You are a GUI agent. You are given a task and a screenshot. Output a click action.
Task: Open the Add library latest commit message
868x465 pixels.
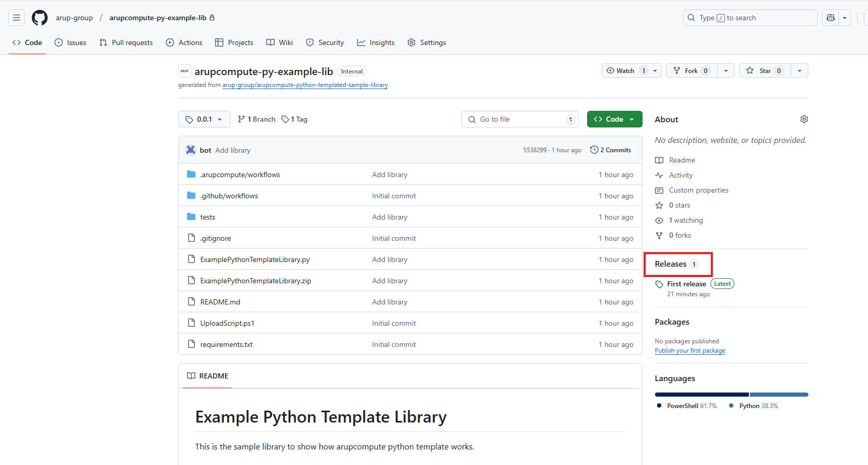pos(233,150)
